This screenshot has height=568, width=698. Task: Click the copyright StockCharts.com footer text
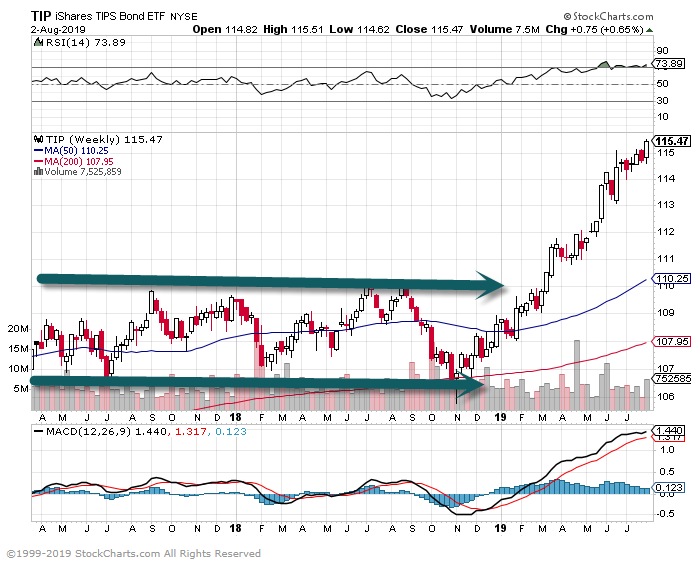pos(134,554)
